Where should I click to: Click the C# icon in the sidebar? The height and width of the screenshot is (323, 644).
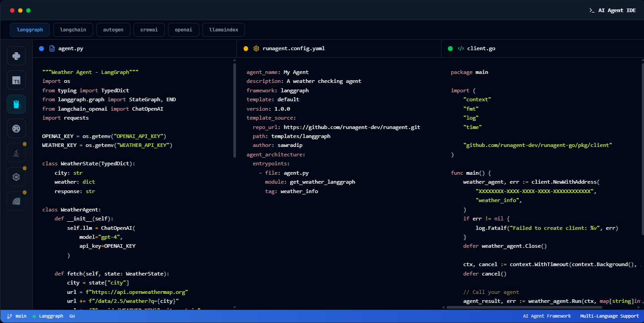[16, 177]
